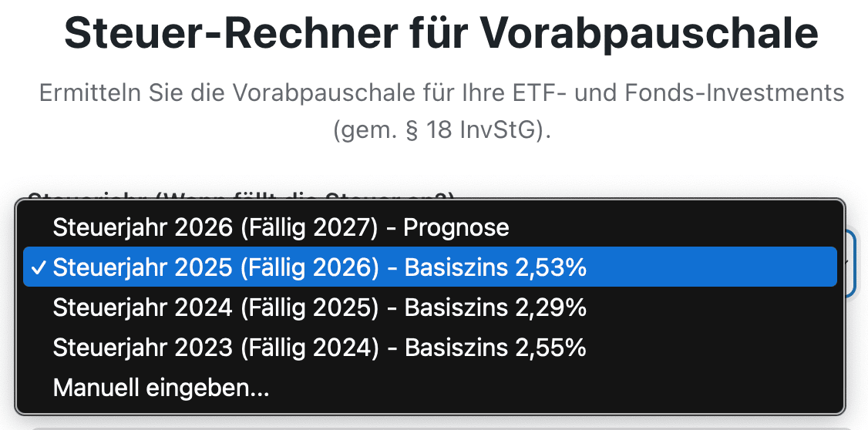Click 'Basiszins 2,29%' in the dropdown list
The height and width of the screenshot is (430, 868).
coord(496,307)
